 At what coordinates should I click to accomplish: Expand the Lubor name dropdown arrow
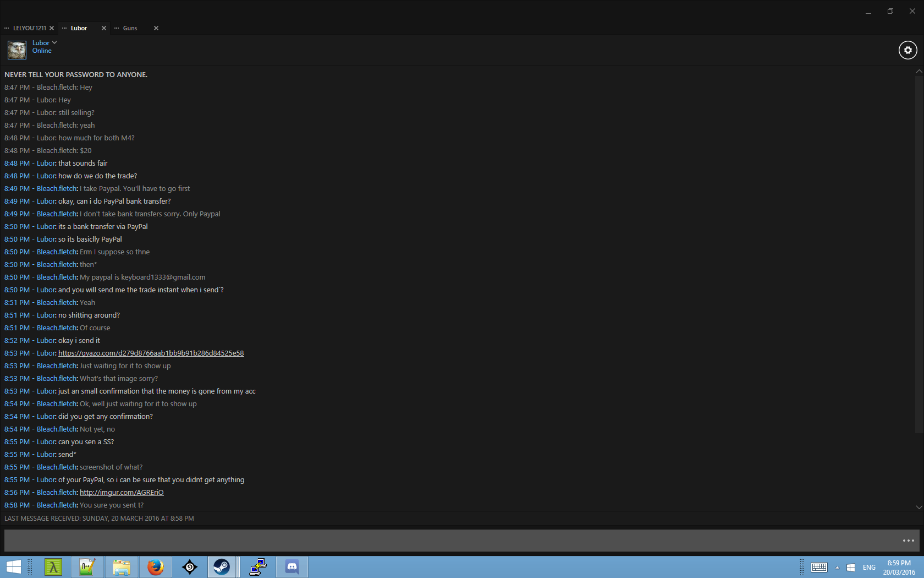coord(54,42)
